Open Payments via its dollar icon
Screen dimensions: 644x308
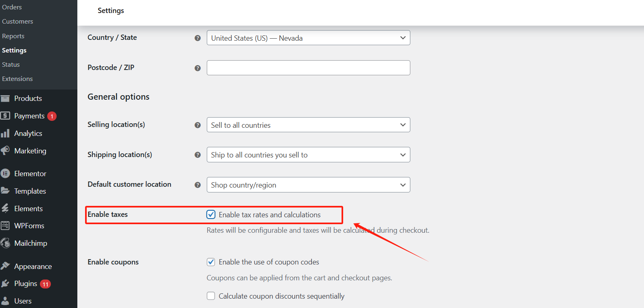pyautogui.click(x=5, y=116)
